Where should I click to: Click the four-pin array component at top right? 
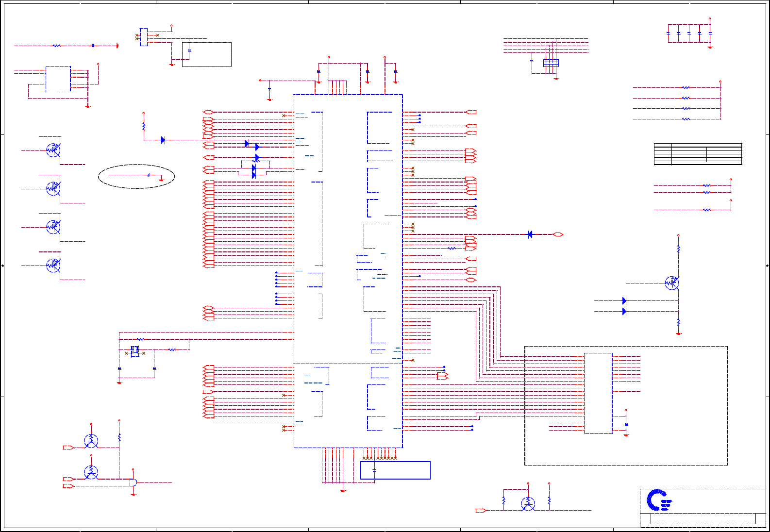(551, 63)
